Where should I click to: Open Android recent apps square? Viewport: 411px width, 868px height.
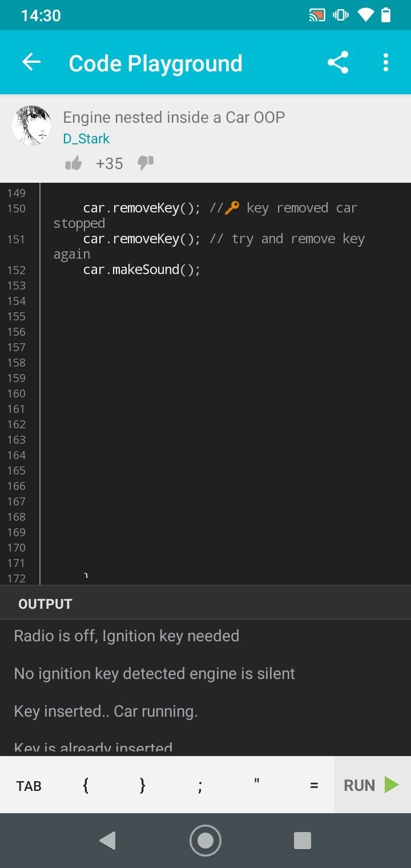point(302,840)
